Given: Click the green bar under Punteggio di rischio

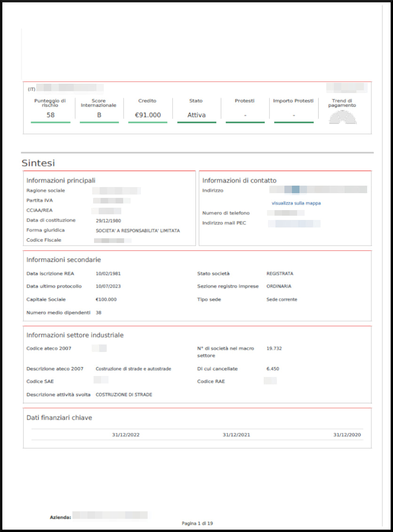Looking at the screenshot, I should 50,122.
